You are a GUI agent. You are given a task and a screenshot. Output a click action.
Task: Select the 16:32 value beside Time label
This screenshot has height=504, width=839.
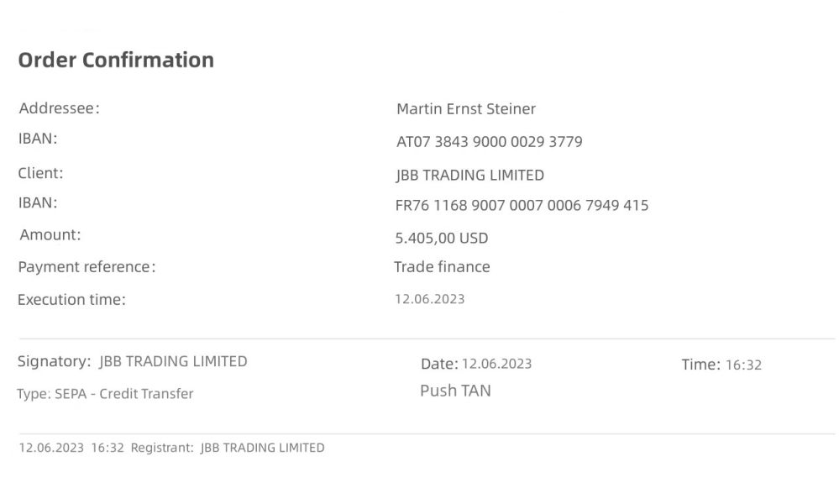point(743,365)
